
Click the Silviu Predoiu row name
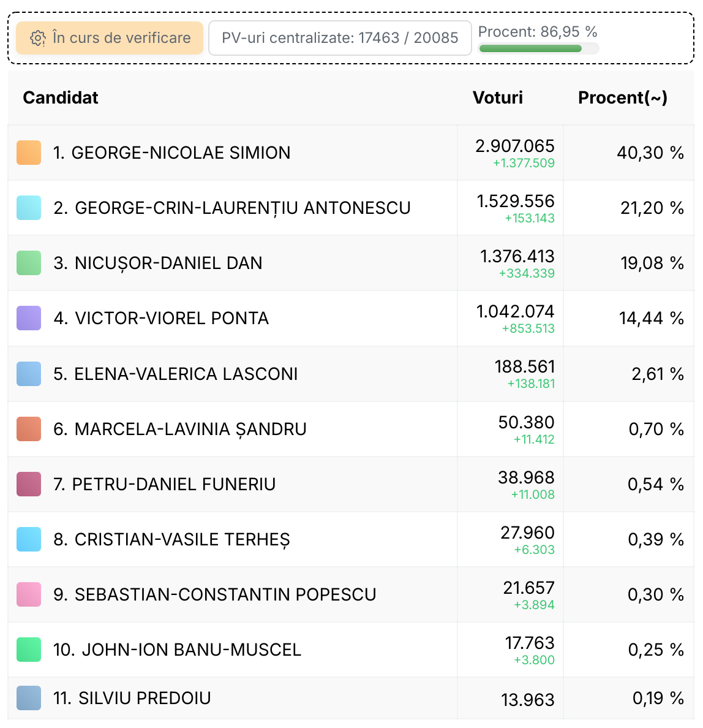click(132, 698)
